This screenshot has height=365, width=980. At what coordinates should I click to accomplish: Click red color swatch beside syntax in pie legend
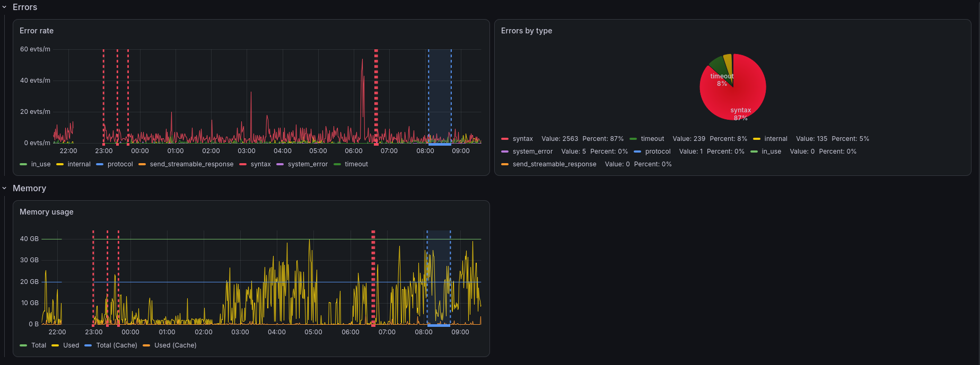coord(505,139)
